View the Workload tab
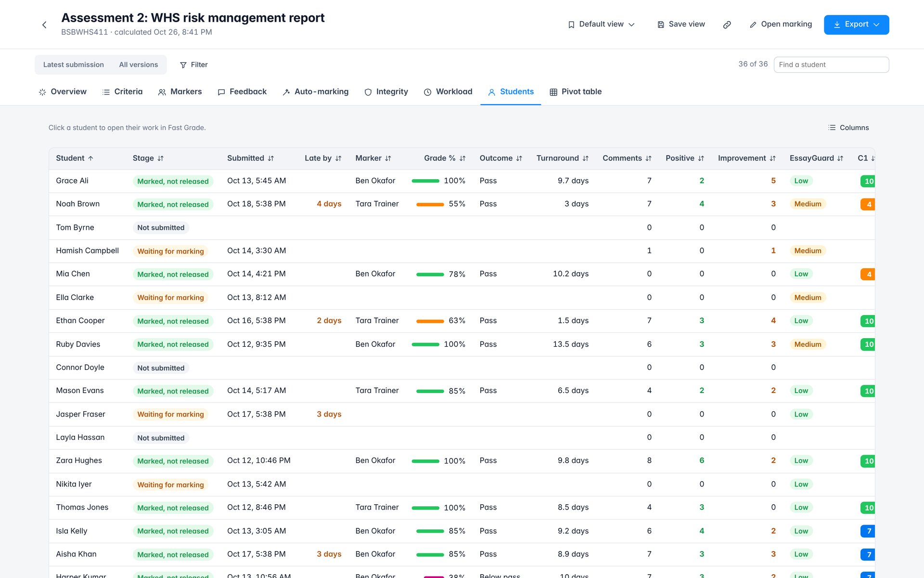 pos(448,92)
